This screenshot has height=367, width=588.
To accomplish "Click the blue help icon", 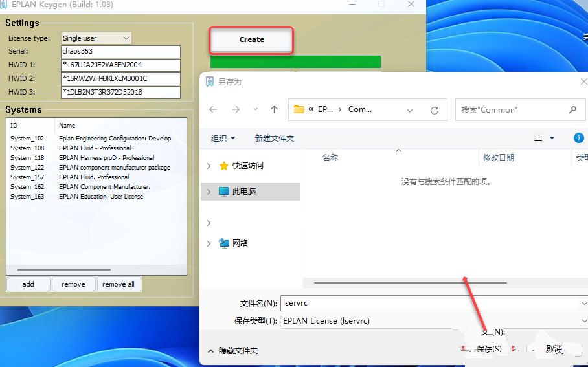I will (x=579, y=138).
